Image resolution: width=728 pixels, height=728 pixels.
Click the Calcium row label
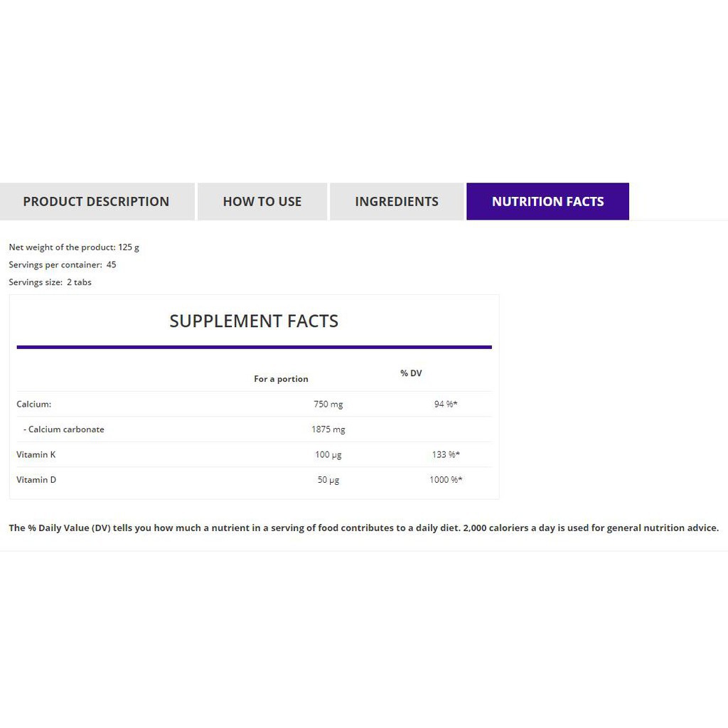pyautogui.click(x=34, y=404)
